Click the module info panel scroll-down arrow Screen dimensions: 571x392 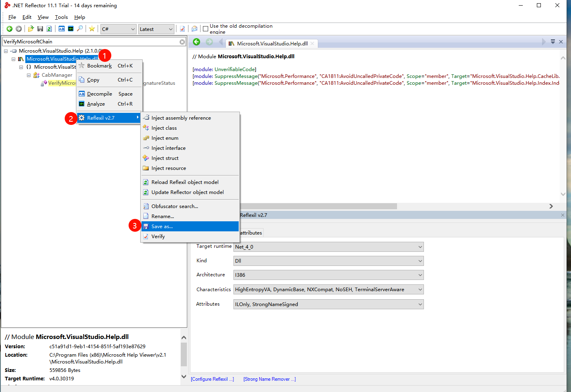pos(184,376)
